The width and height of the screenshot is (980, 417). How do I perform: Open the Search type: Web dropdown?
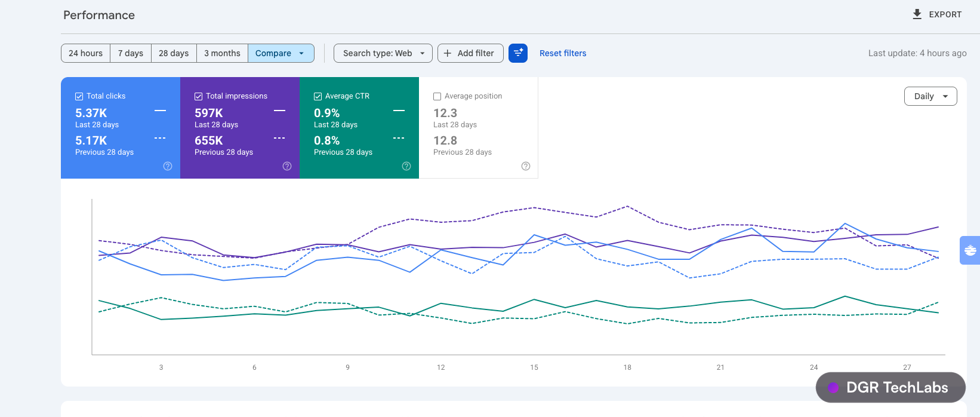pyautogui.click(x=383, y=53)
